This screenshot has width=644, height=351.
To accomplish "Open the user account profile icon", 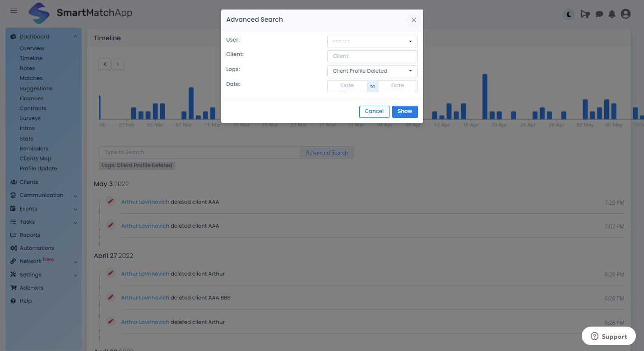I will [x=625, y=14].
